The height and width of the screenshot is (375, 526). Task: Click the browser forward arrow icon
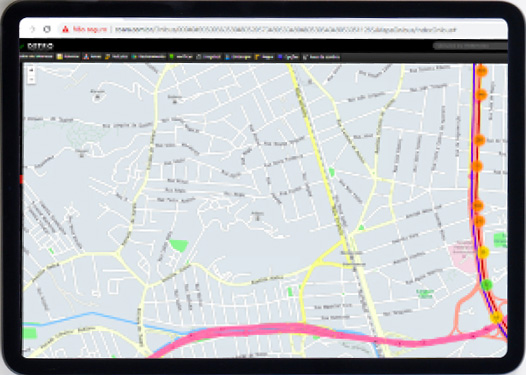pos(33,29)
